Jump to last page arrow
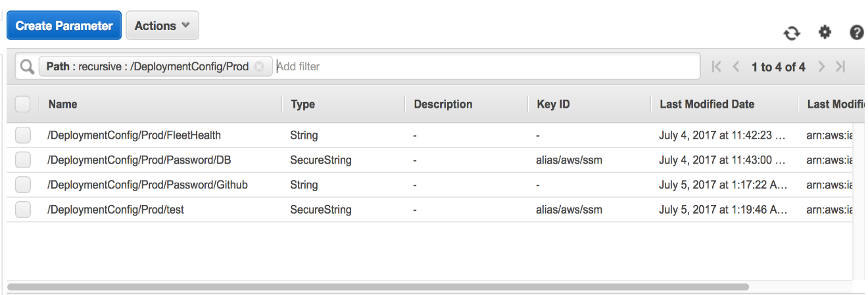Screen dimensions: 868x295 (840, 66)
